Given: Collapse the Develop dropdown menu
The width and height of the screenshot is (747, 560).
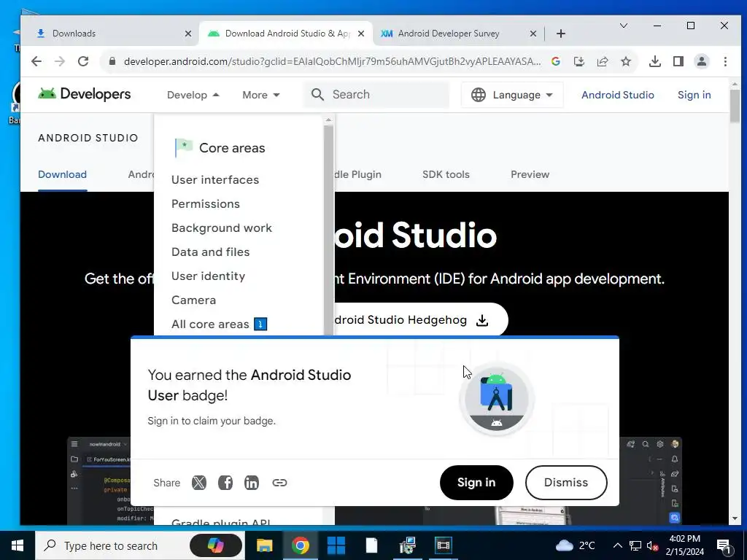Looking at the screenshot, I should [193, 95].
